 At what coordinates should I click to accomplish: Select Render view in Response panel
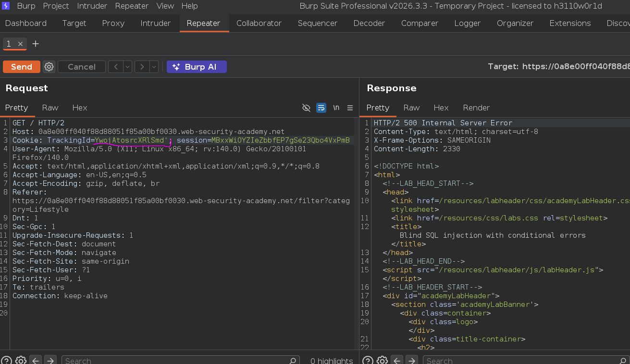click(476, 108)
